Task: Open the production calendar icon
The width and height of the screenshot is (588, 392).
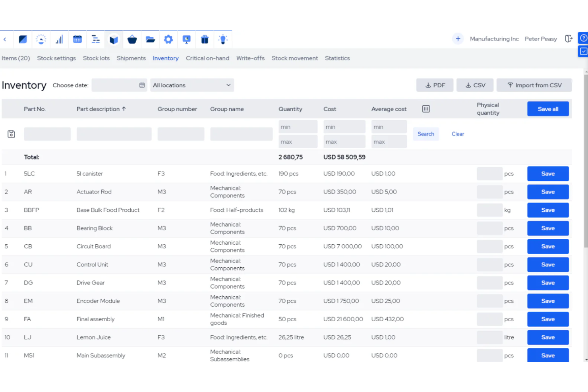Action: coord(77,39)
